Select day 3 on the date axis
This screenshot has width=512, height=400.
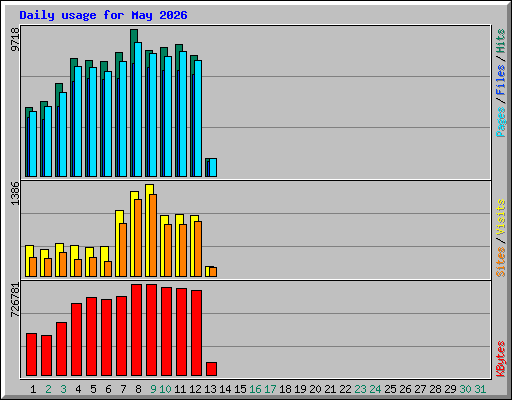pyautogui.click(x=63, y=389)
